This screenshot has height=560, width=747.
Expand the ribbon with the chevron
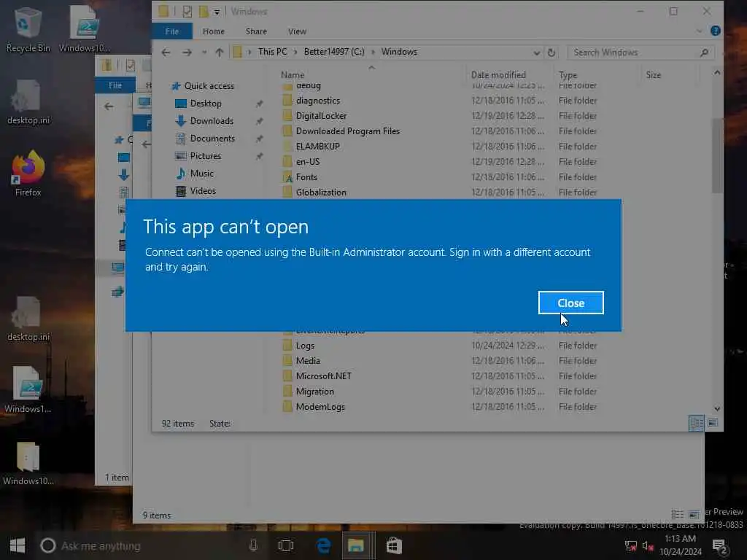tap(699, 31)
